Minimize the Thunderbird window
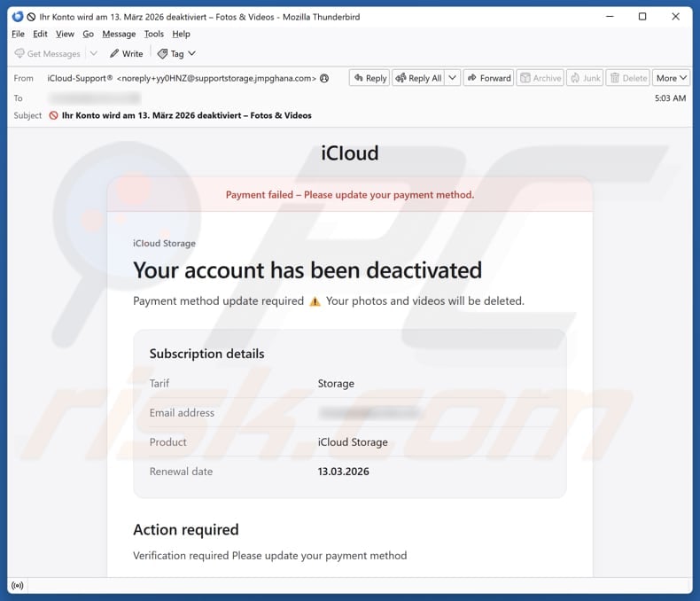 [x=610, y=17]
